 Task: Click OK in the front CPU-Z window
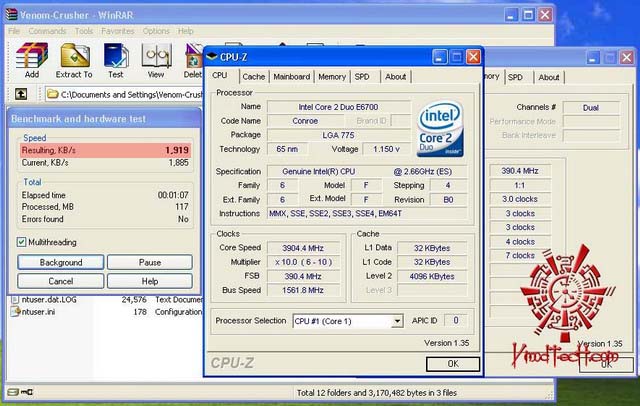tap(453, 364)
